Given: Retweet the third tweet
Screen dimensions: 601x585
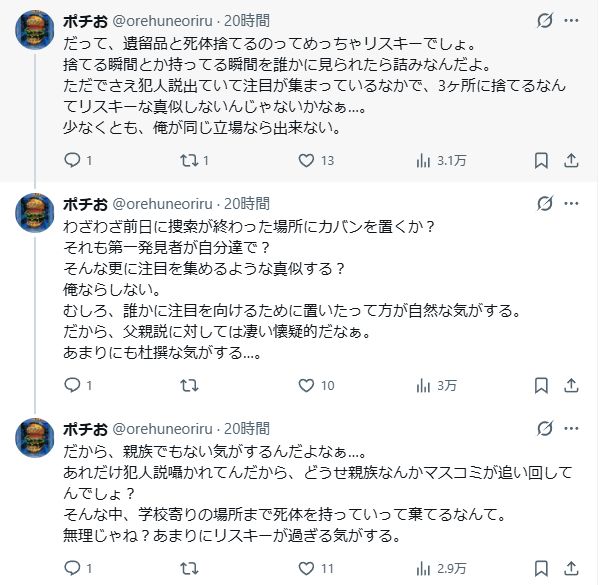Looking at the screenshot, I should (188, 568).
